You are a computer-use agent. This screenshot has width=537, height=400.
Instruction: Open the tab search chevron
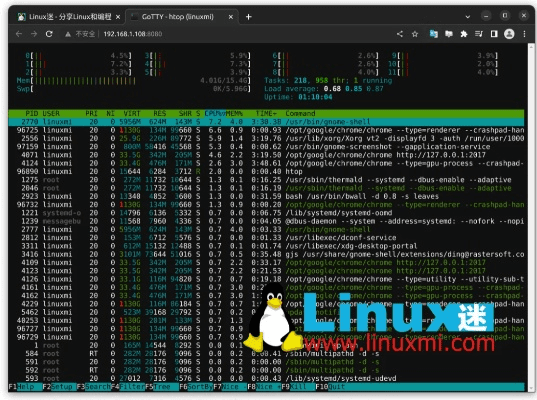point(467,16)
